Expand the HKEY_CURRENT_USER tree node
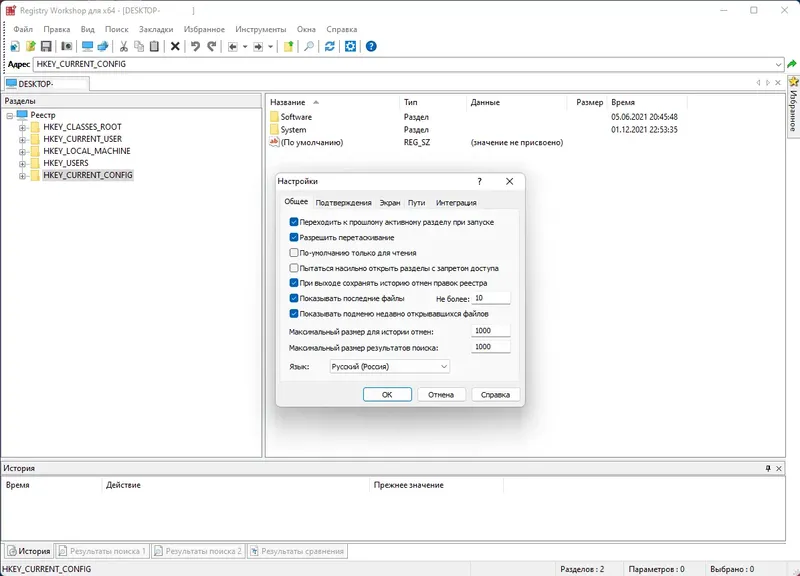Image resolution: width=800 pixels, height=576 pixels. (x=22, y=139)
